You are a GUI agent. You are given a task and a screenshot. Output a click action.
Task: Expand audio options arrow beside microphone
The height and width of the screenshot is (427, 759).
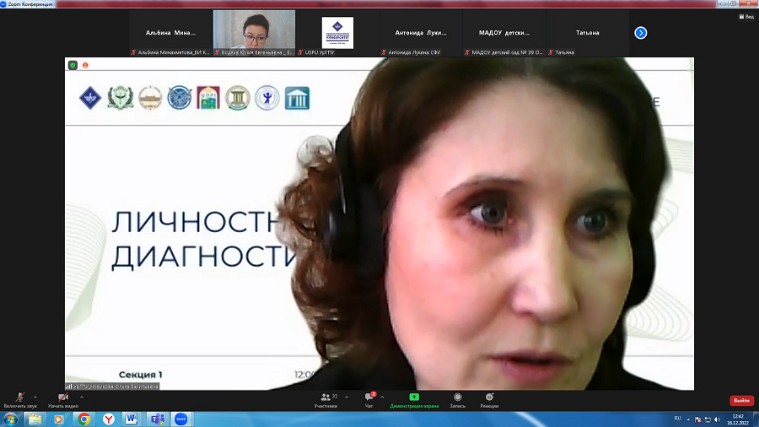pos(37,396)
